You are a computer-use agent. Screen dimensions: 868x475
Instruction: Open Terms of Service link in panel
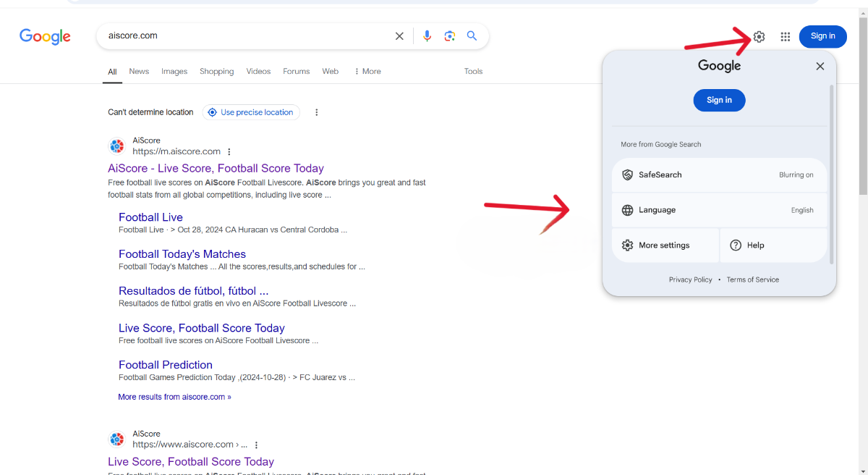click(752, 279)
